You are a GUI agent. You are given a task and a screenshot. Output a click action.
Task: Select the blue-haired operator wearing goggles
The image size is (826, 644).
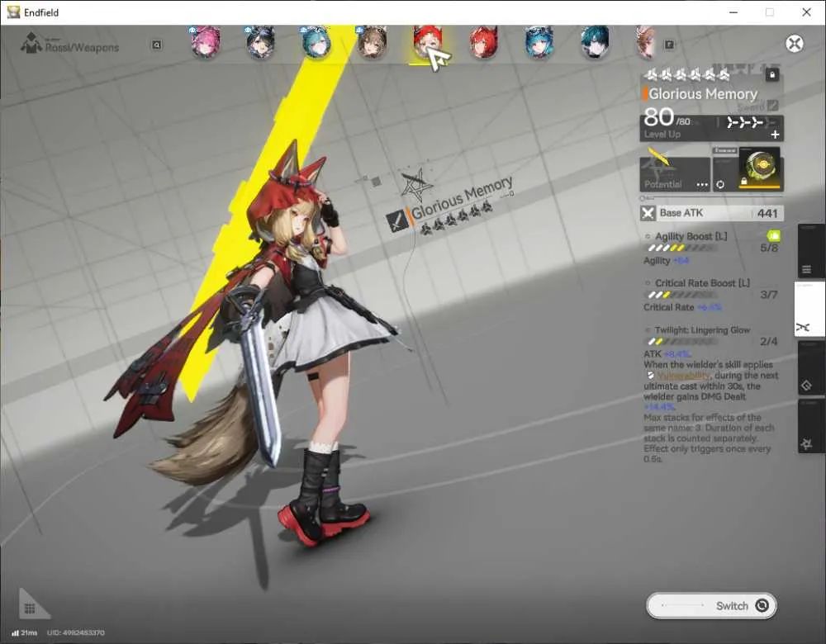pos(539,42)
